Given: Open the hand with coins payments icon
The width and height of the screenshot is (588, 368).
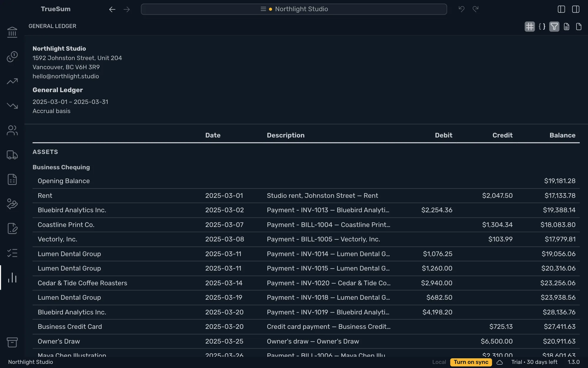Looking at the screenshot, I should (x=12, y=204).
